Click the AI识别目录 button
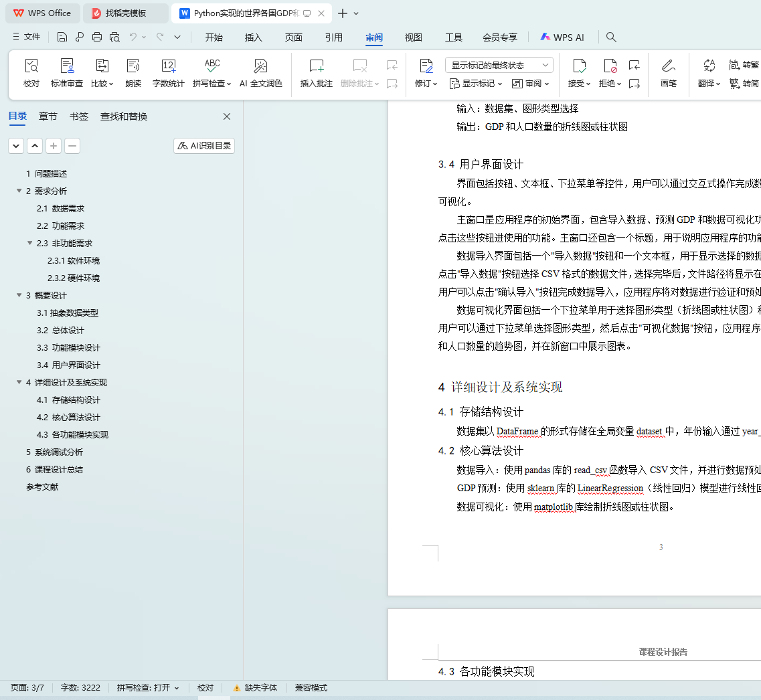 [204, 145]
